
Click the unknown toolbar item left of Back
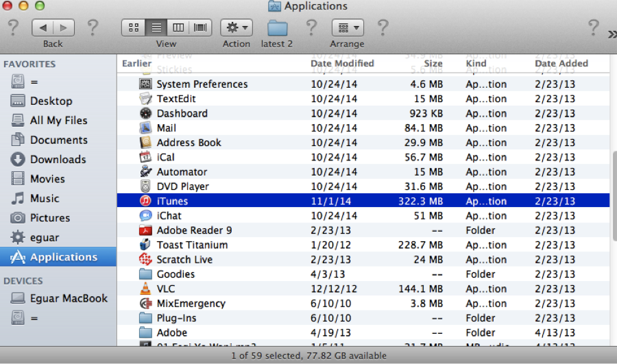click(14, 27)
